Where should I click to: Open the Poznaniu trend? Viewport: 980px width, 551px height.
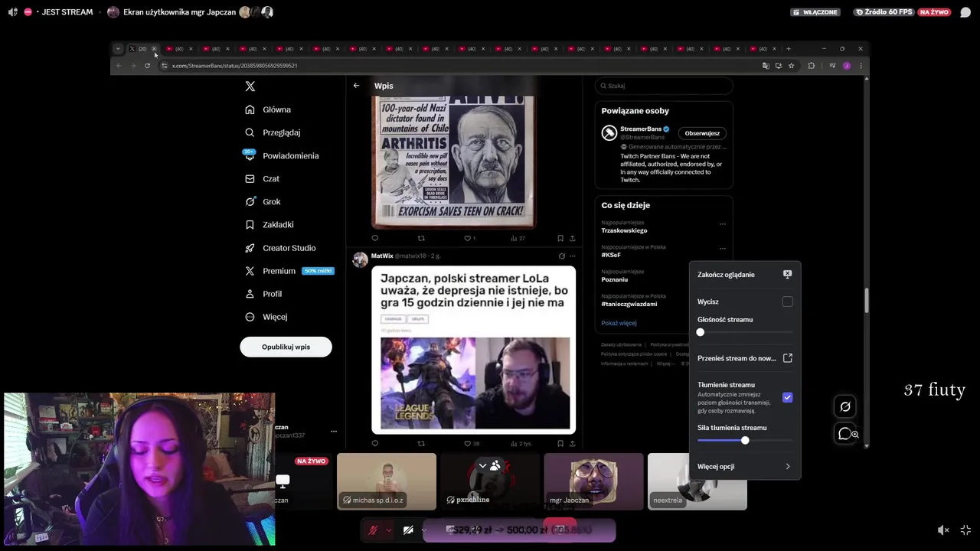[615, 279]
